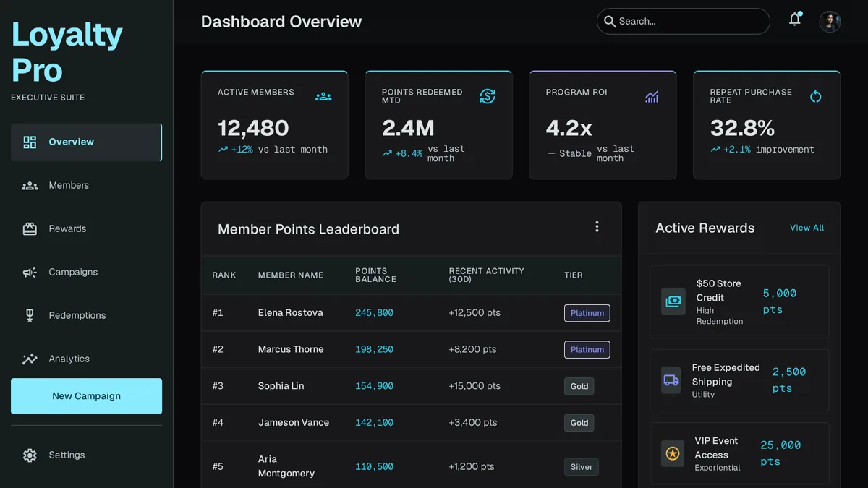Click the Repeat Purchase Rate refresh icon
This screenshot has height=488, width=868.
816,96
